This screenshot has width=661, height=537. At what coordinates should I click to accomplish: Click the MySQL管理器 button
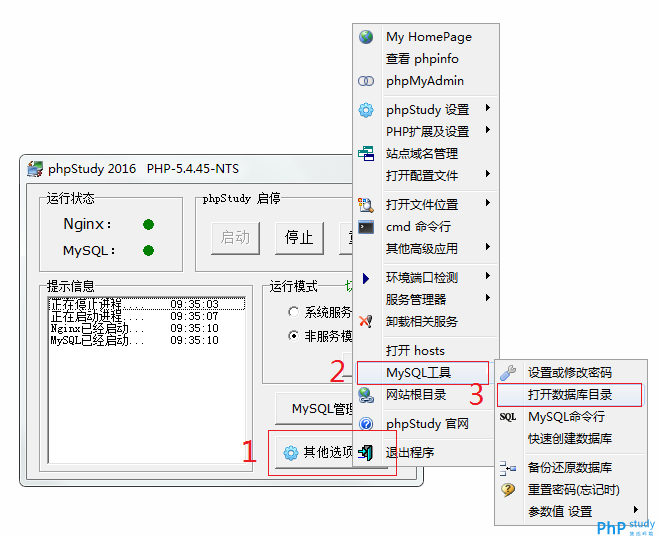tap(314, 408)
